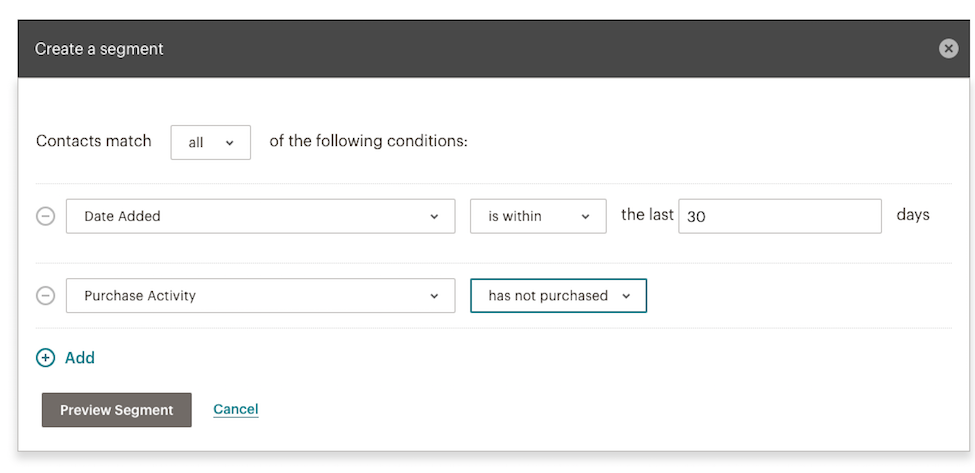The width and height of the screenshot is (975, 473).
Task: Open the 'all' match type dropdown
Action: click(x=210, y=143)
